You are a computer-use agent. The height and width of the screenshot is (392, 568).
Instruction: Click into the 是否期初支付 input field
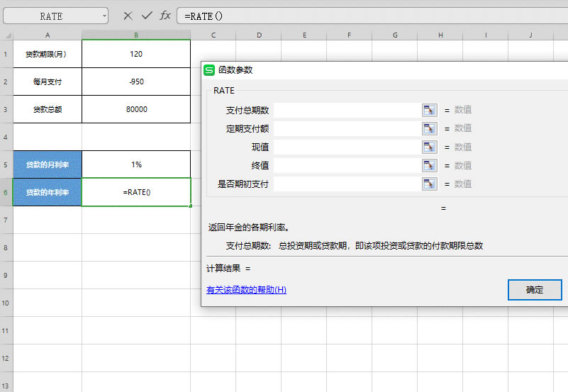tap(347, 184)
